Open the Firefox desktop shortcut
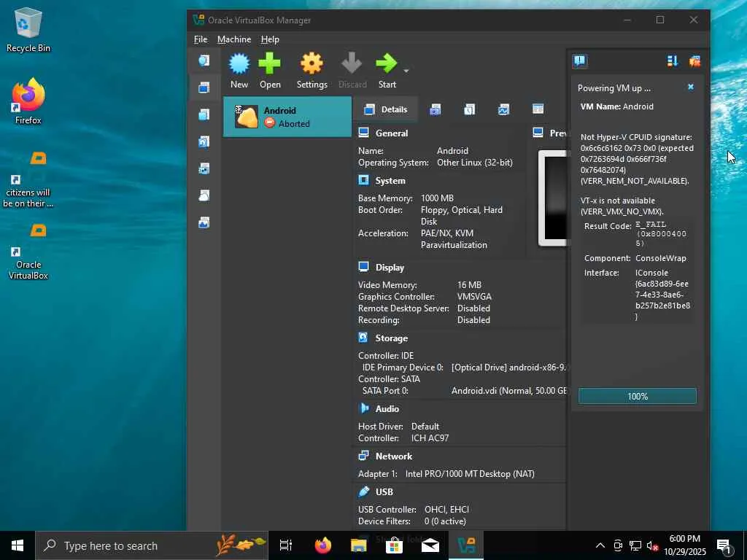This screenshot has width=747, height=560. 28,101
